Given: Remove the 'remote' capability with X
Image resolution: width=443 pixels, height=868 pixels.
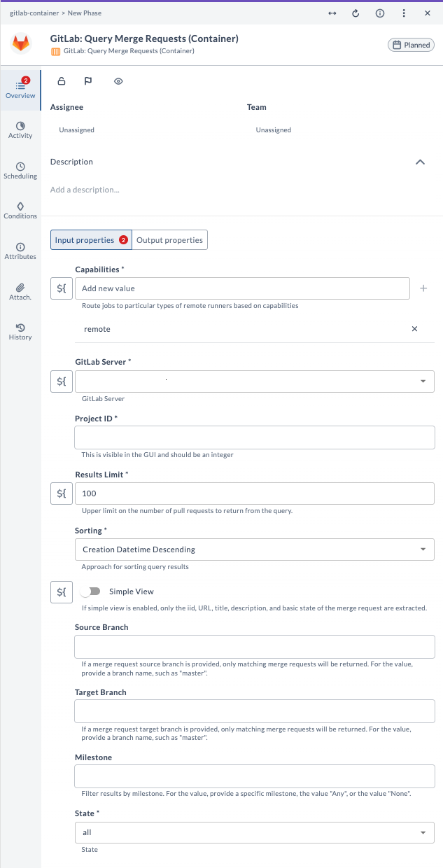Looking at the screenshot, I should 414,329.
